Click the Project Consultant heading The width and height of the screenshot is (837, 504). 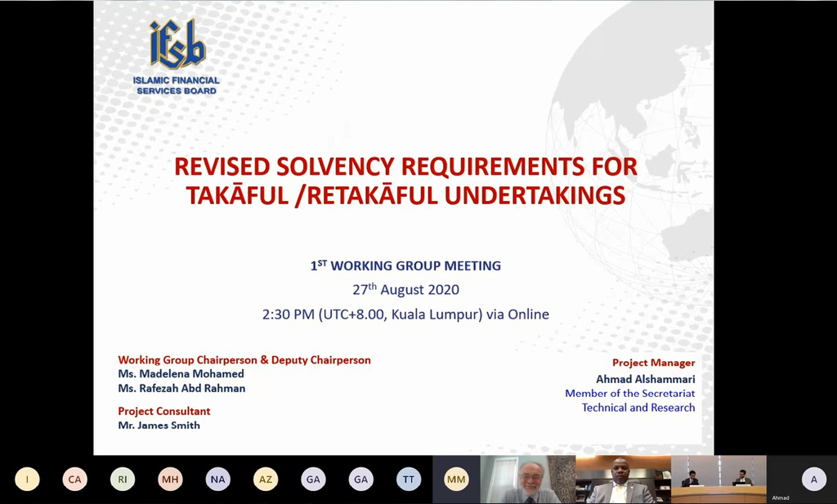pyautogui.click(x=164, y=411)
